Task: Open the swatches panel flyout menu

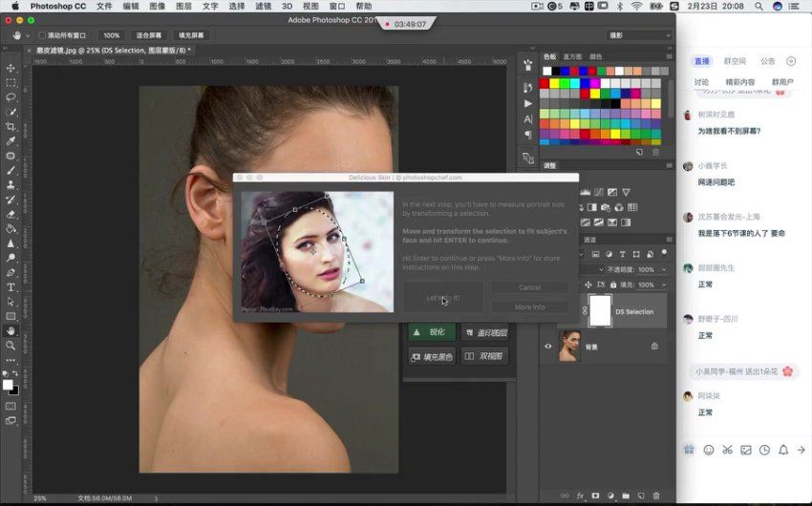Action: click(669, 56)
